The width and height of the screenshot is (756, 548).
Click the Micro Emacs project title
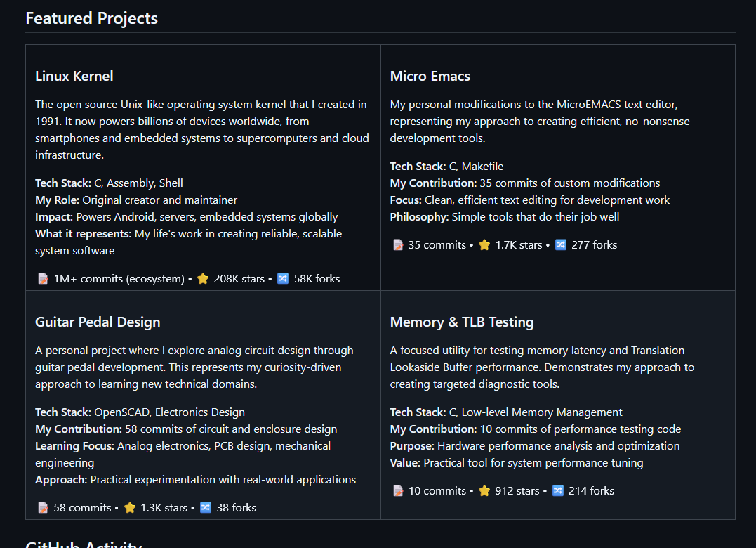(430, 76)
